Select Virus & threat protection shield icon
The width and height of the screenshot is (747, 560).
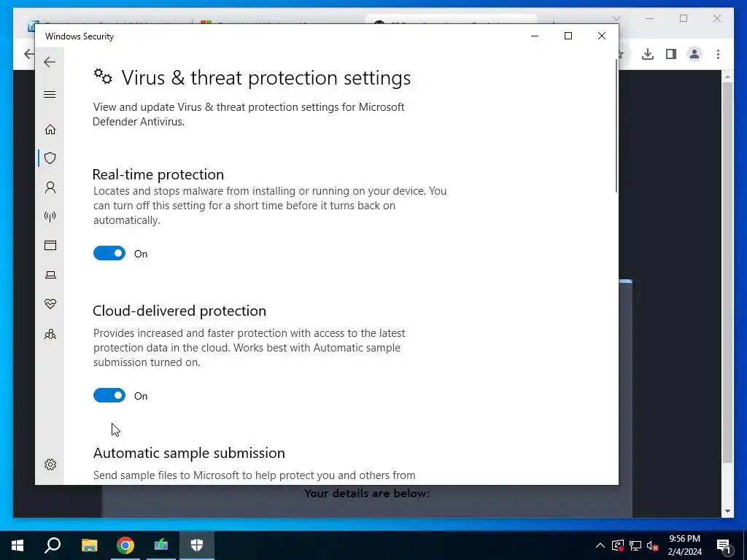click(x=50, y=158)
